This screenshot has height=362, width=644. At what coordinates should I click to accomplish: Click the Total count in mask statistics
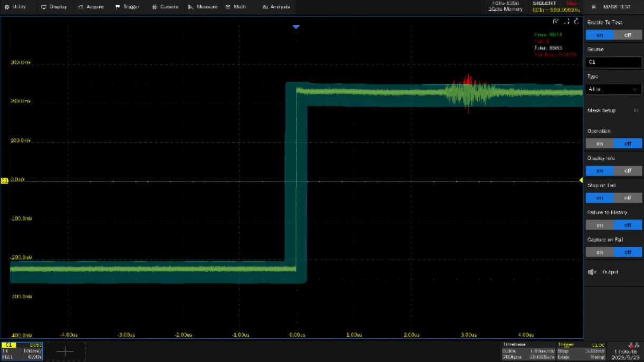click(548, 47)
